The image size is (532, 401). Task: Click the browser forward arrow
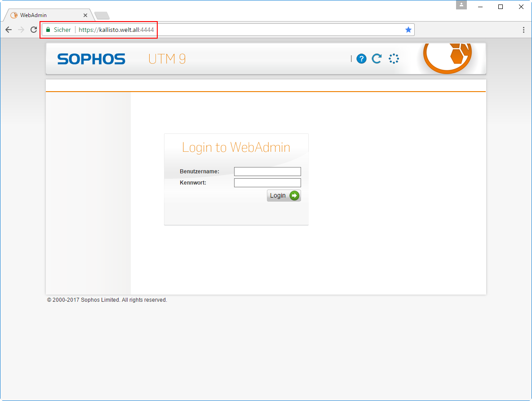coord(21,30)
